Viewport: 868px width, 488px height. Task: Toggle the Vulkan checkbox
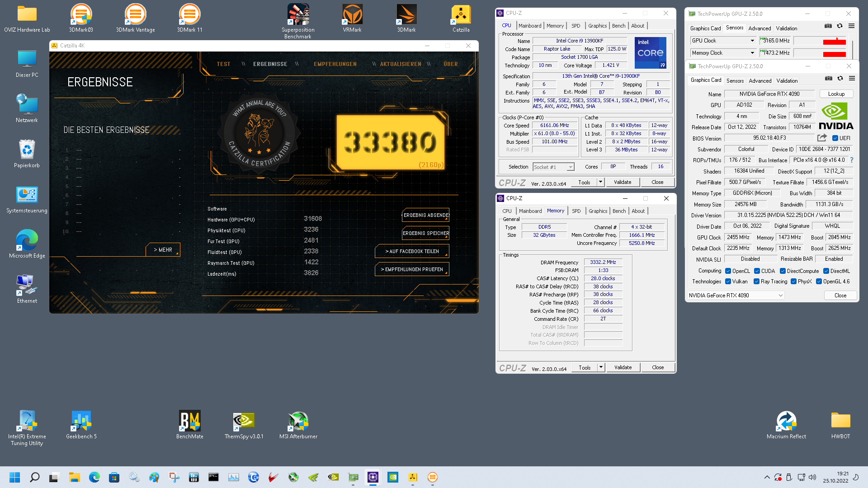tap(728, 282)
